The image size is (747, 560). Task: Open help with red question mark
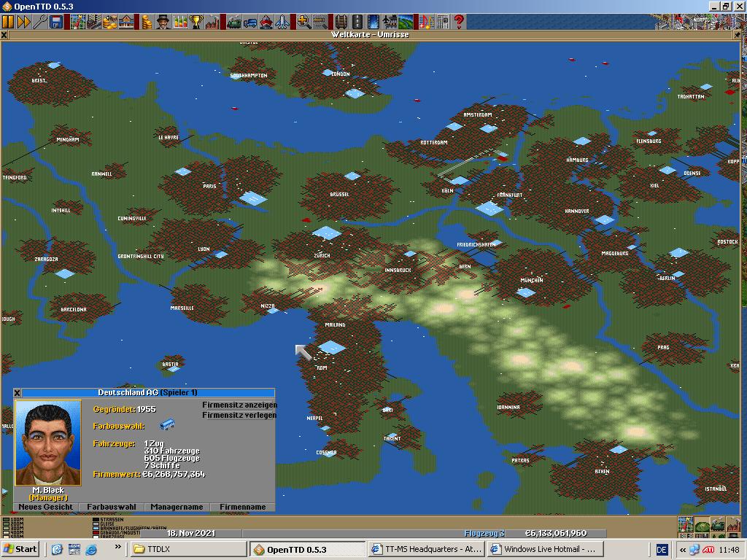[x=459, y=22]
